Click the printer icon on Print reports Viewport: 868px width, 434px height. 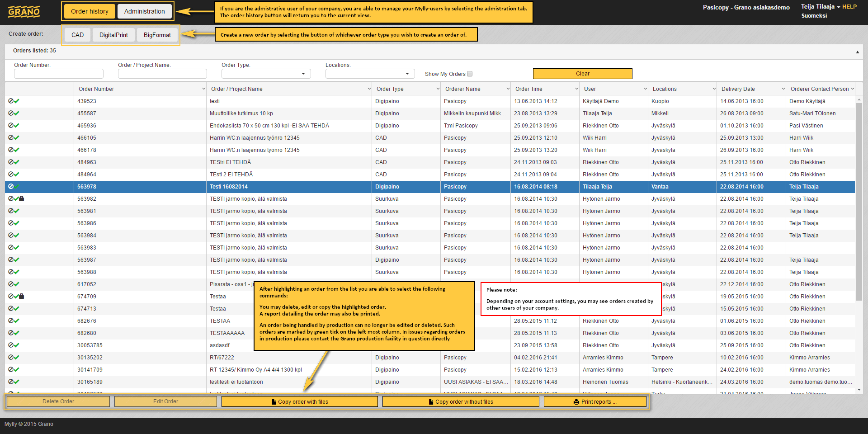[x=576, y=402]
